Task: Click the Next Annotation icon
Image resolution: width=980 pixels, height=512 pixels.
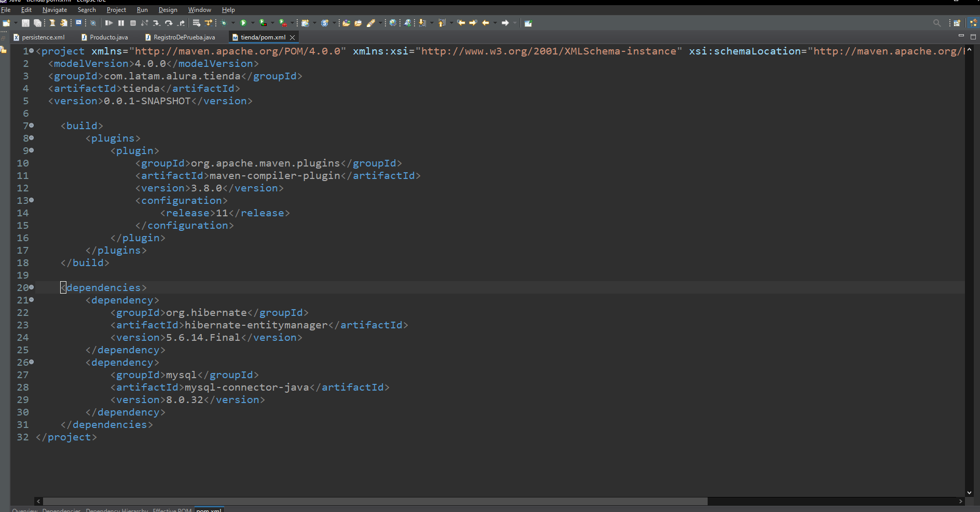Action: [x=422, y=23]
